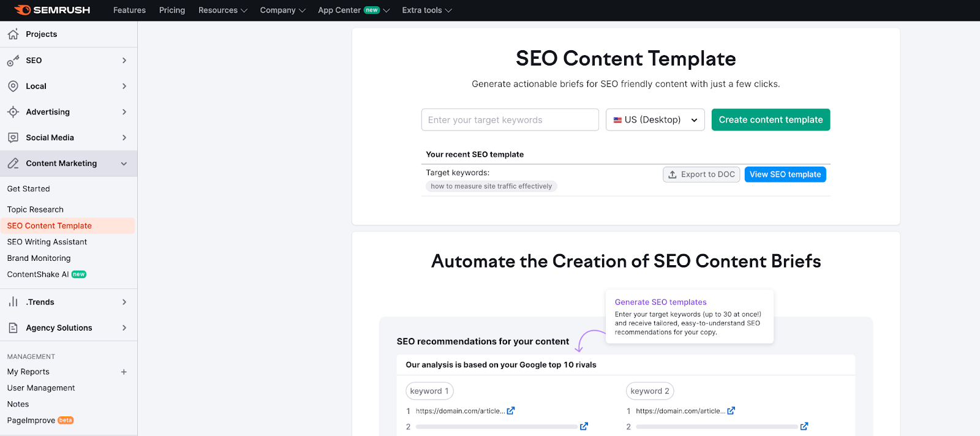Open the Extra tools menu
Screen dimensions: 980x436
[427, 10]
